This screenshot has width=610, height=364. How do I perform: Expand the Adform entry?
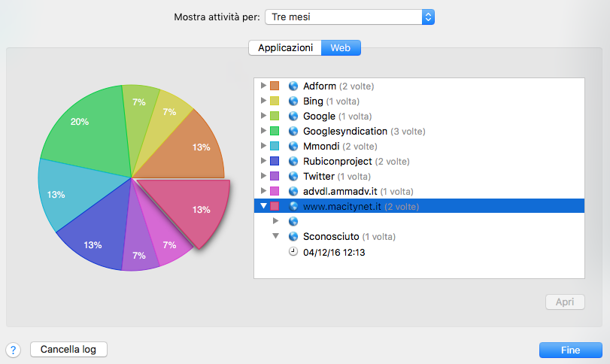(263, 86)
